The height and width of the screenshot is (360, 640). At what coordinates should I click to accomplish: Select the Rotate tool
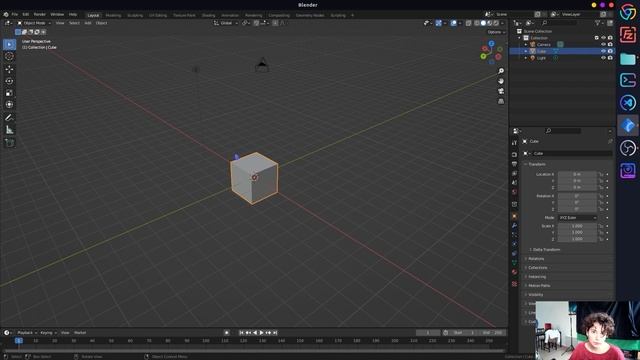pos(9,81)
